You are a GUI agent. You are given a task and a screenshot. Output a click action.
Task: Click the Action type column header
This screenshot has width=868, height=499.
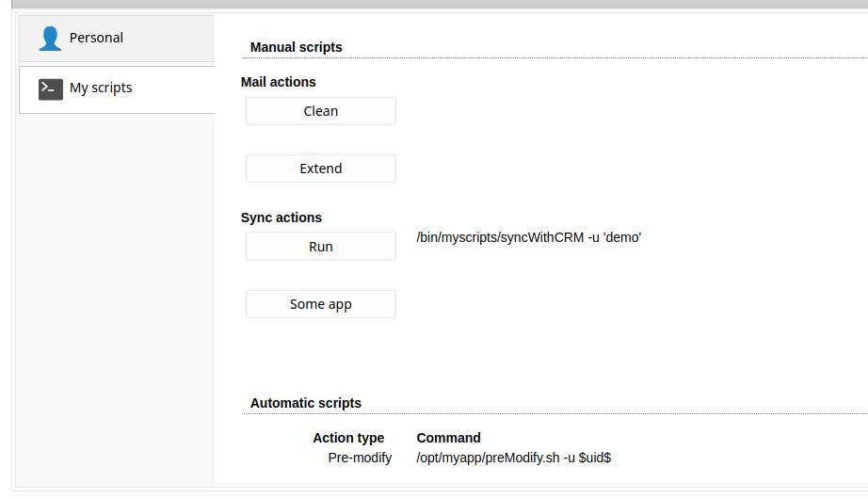coord(348,438)
